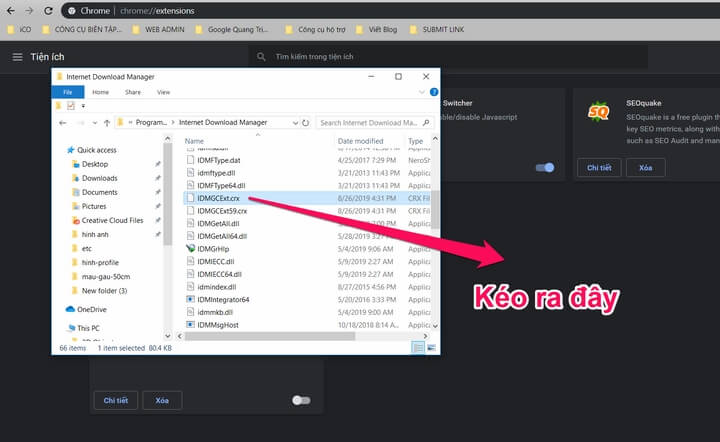Switch Explorer to large icons view

point(431,348)
